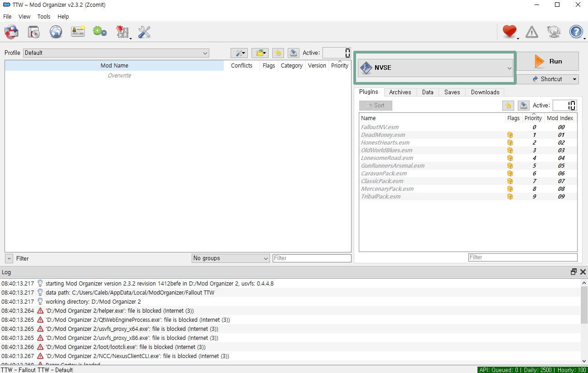
Task: Switch to the Saves tab
Action: [452, 92]
